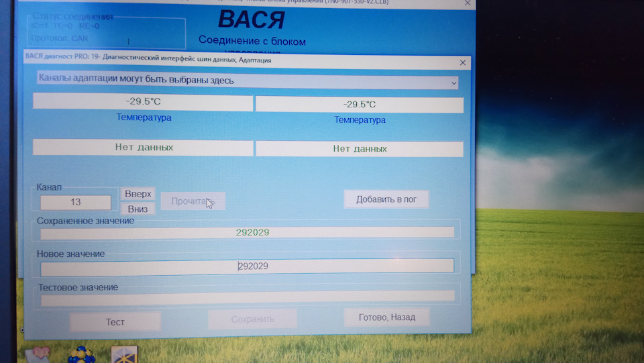Click the right Нет данных field

click(360, 149)
